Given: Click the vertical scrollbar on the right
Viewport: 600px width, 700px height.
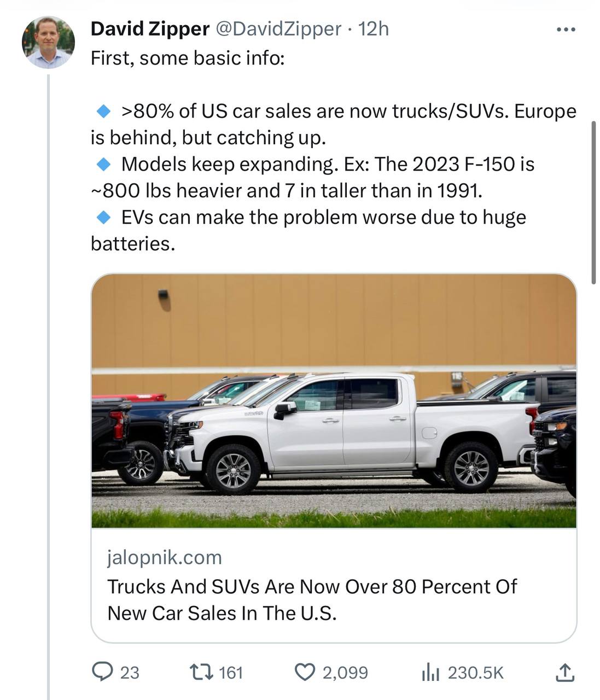Looking at the screenshot, I should 593,202.
